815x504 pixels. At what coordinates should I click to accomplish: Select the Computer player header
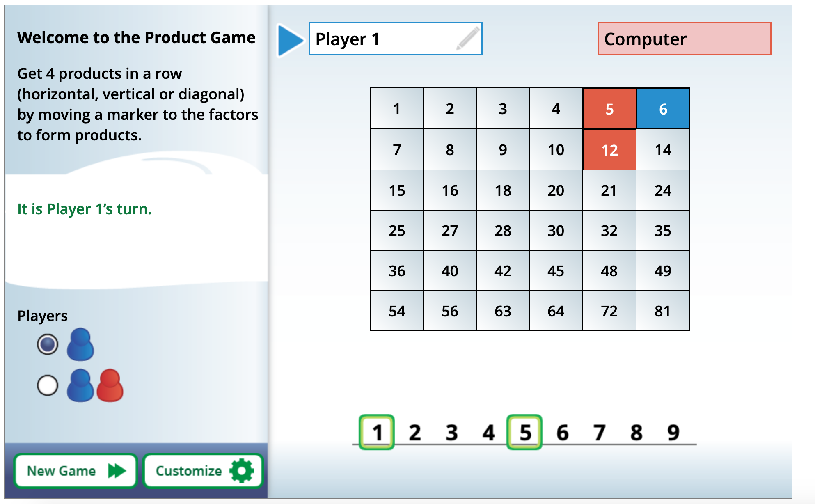click(x=685, y=39)
